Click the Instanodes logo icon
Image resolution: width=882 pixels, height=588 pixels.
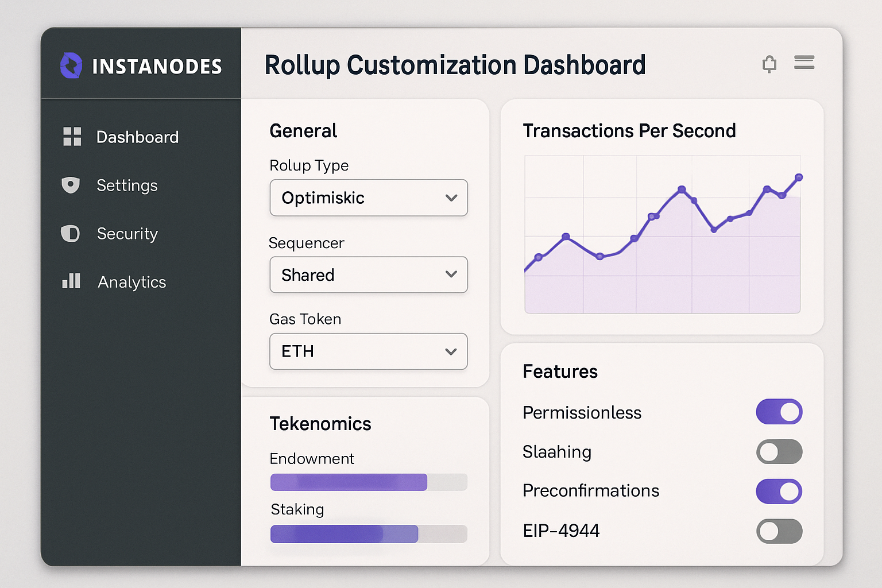(71, 65)
